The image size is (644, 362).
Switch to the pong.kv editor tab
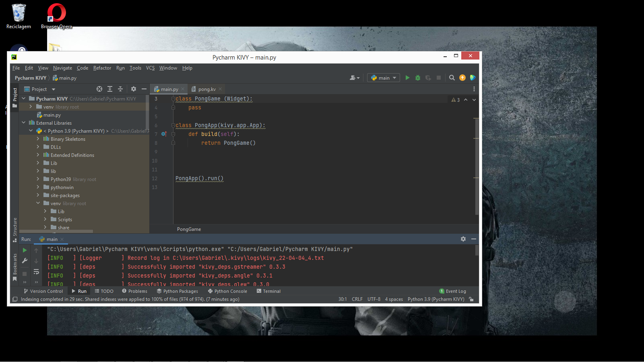[x=207, y=89]
